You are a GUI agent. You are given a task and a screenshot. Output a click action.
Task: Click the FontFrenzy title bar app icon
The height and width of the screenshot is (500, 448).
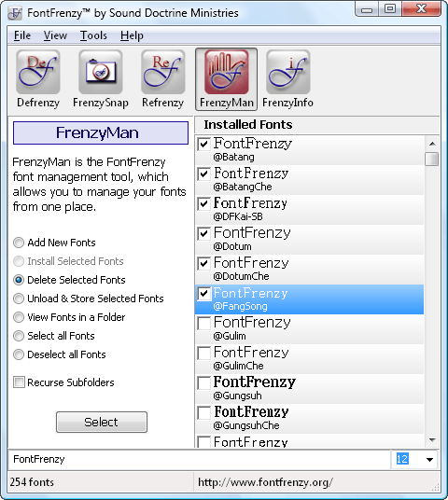(x=15, y=13)
